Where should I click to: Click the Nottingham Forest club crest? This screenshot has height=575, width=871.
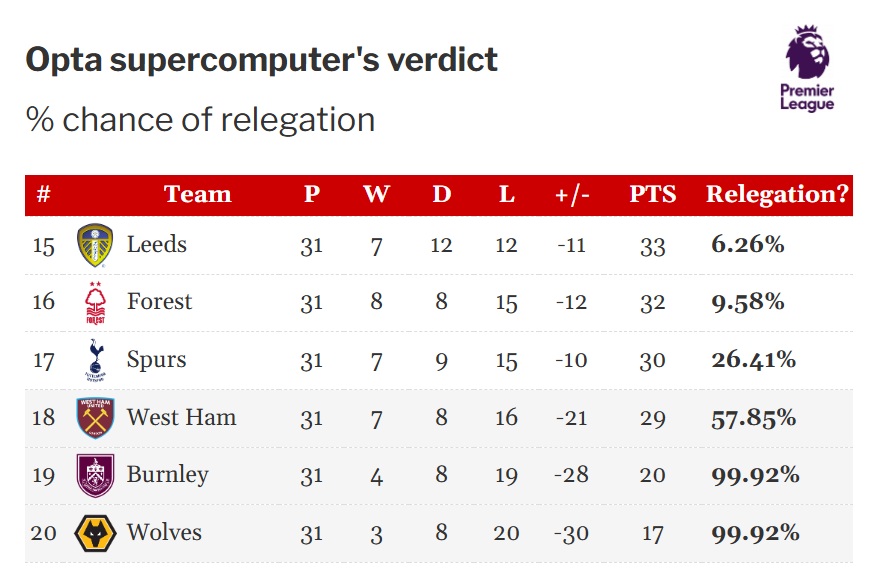pyautogui.click(x=95, y=303)
